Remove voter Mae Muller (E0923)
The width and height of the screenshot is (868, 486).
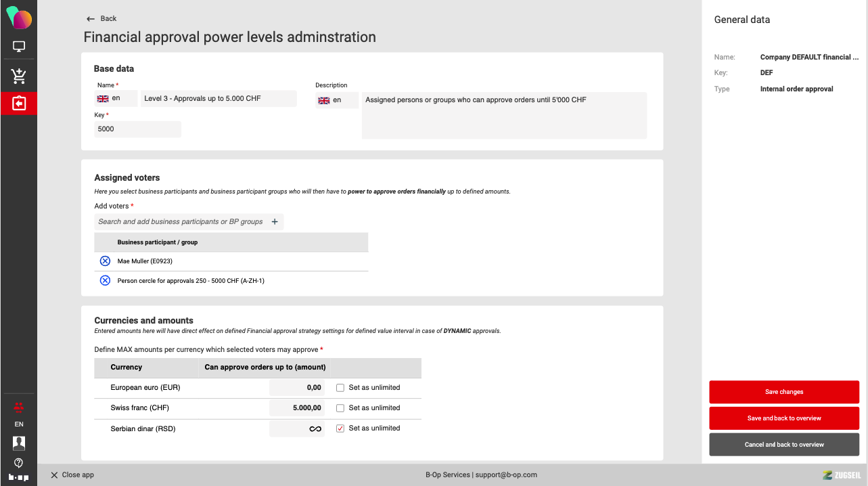coord(105,261)
